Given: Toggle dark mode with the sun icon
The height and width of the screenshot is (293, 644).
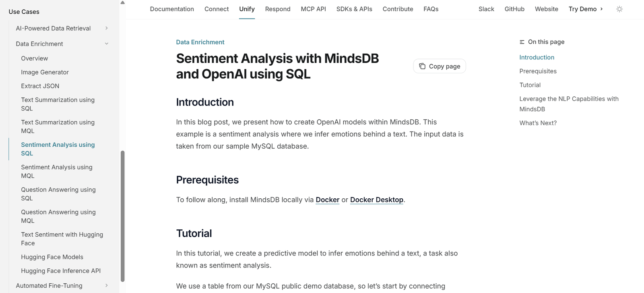Looking at the screenshot, I should tap(619, 8).
